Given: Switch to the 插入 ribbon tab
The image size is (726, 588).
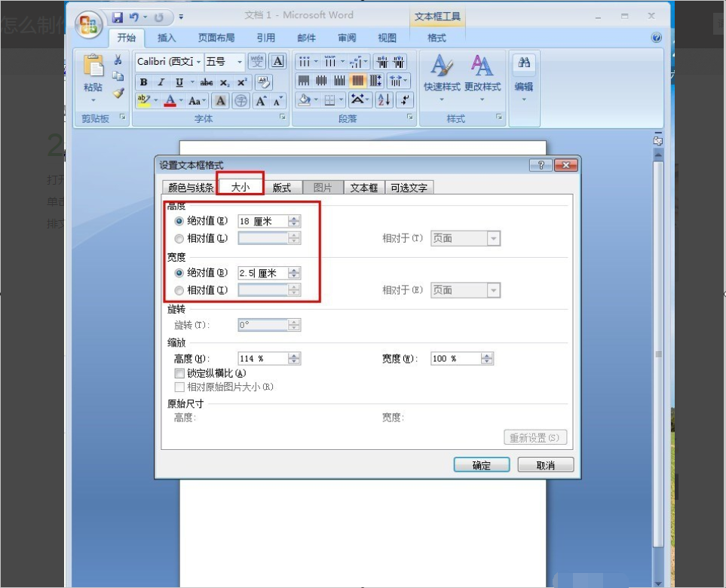Looking at the screenshot, I should point(167,38).
